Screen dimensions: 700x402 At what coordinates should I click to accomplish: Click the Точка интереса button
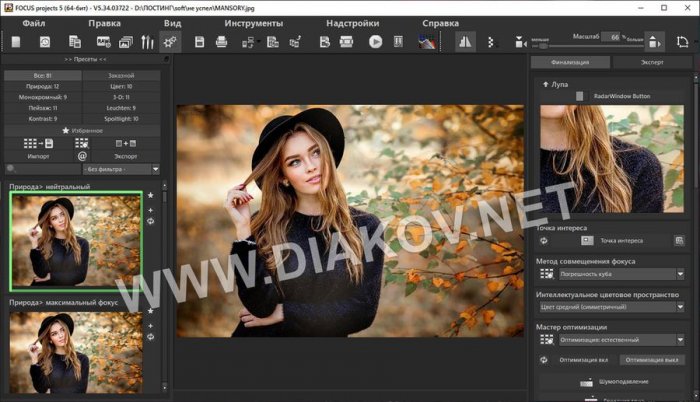click(621, 240)
